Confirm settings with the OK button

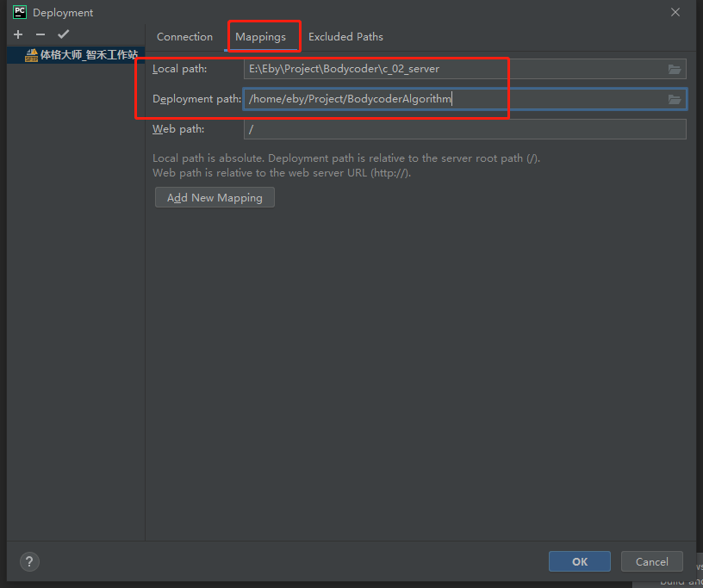579,561
